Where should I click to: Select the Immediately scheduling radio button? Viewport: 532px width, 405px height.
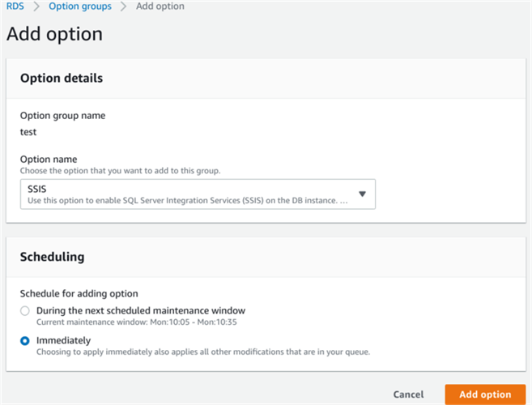tap(25, 340)
